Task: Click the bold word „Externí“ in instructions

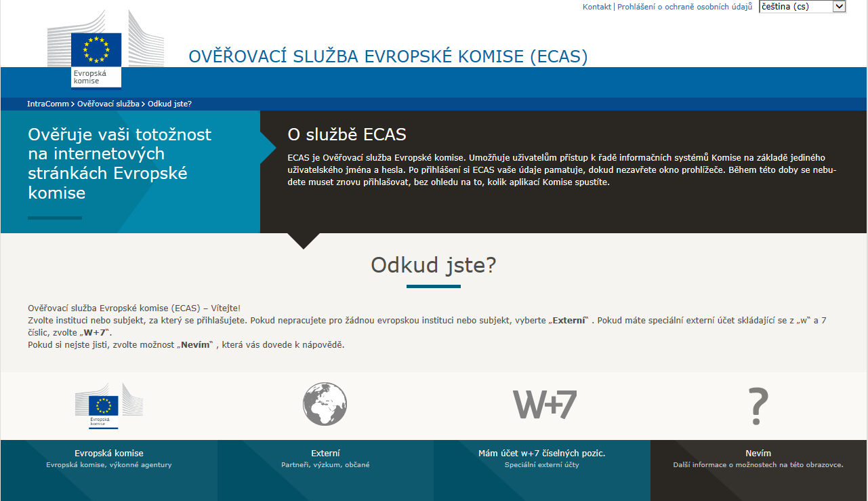Action: point(569,320)
